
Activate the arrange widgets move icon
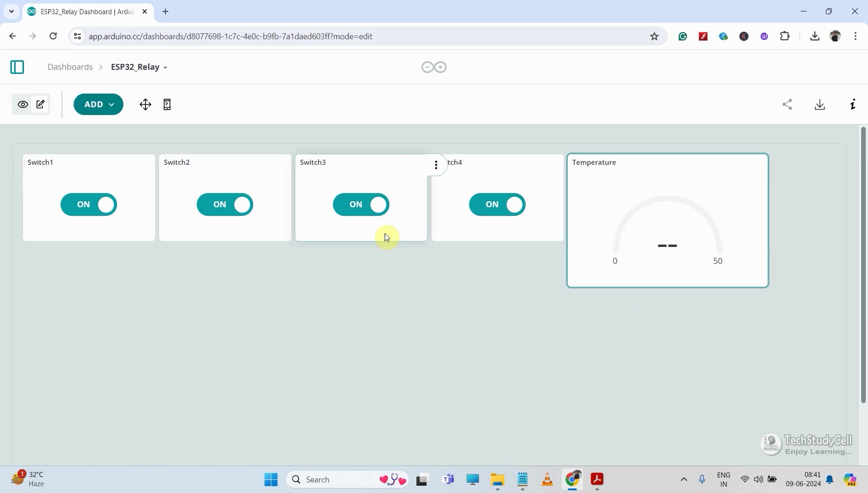[145, 104]
